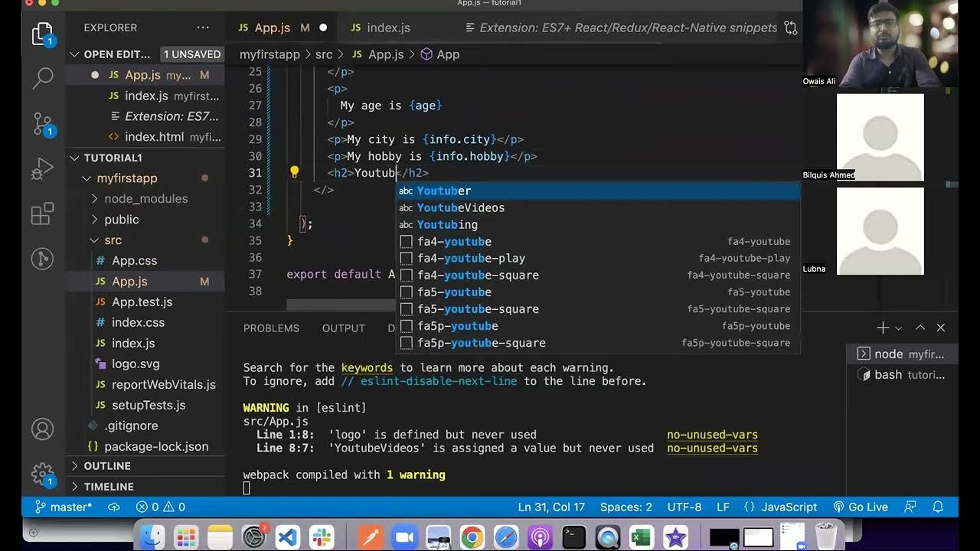Open App.test.js in the file tree
This screenshot has width=980, height=551.
coord(142,302)
